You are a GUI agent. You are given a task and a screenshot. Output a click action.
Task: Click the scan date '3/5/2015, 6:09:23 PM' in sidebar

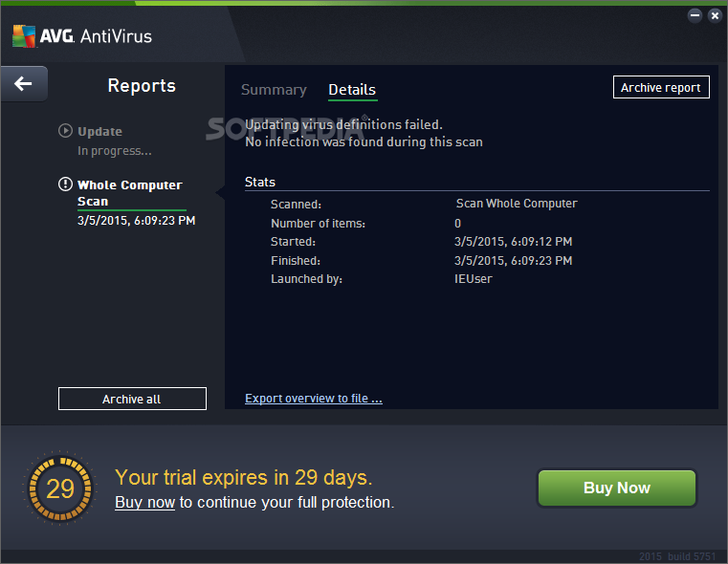[x=136, y=221]
